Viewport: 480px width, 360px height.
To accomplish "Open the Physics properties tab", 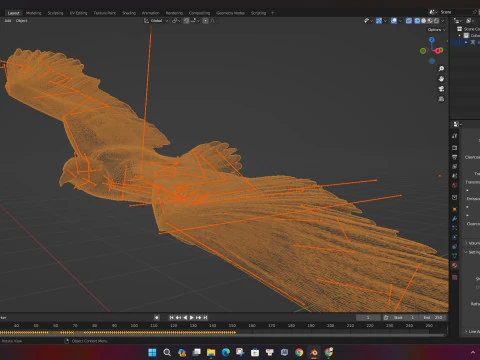I will [454, 237].
